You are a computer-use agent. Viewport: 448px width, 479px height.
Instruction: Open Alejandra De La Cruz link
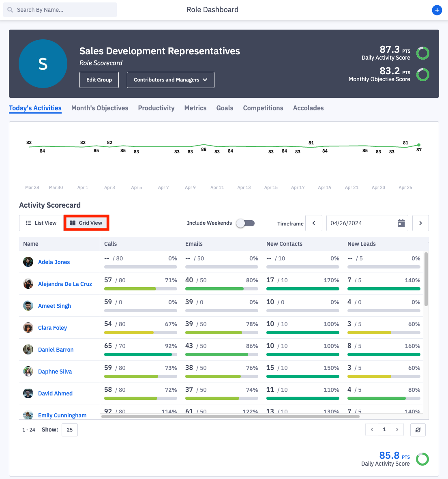click(x=65, y=284)
